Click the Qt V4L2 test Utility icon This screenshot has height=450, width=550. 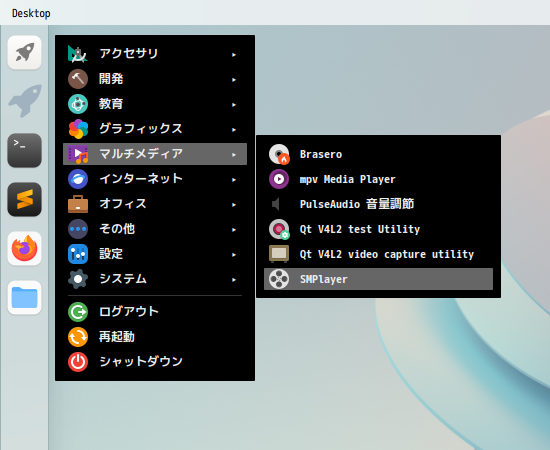279,229
